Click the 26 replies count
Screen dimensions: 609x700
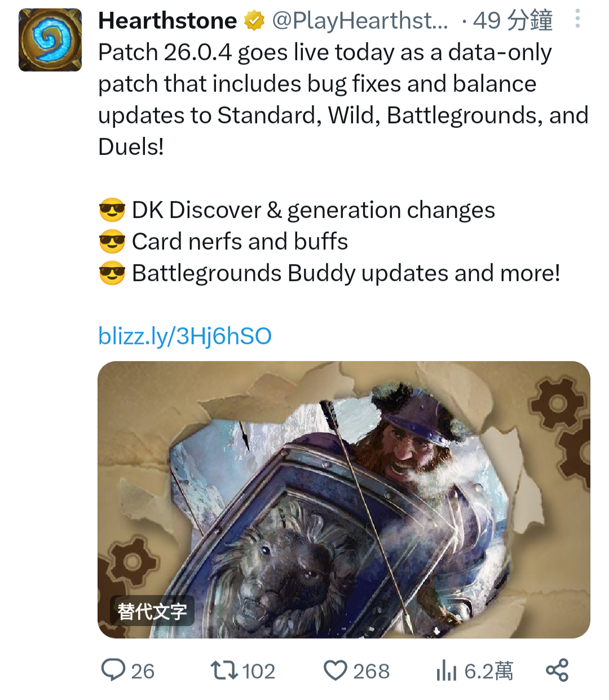tap(143, 671)
